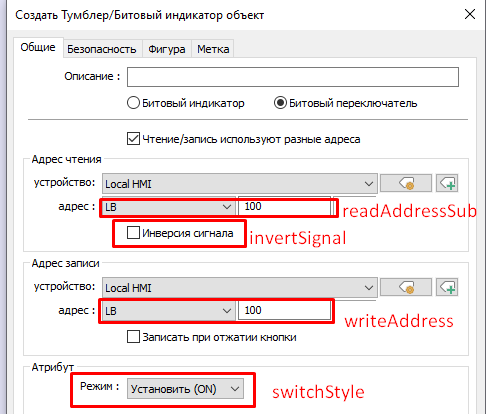Switch to the Метка tab

click(x=213, y=49)
